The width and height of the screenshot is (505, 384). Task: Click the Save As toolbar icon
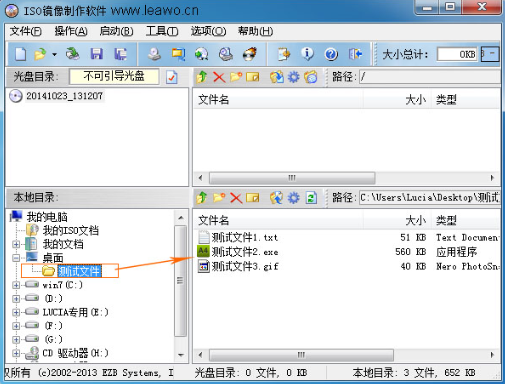120,54
